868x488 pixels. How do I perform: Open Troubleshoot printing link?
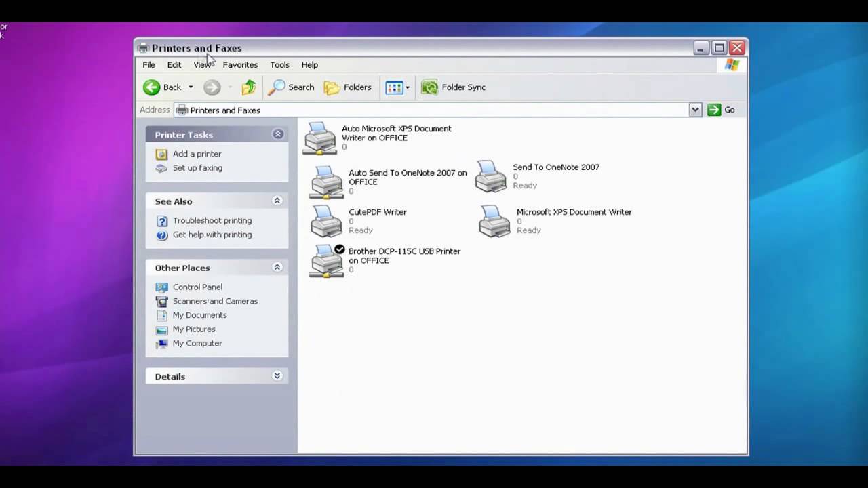pyautogui.click(x=212, y=220)
